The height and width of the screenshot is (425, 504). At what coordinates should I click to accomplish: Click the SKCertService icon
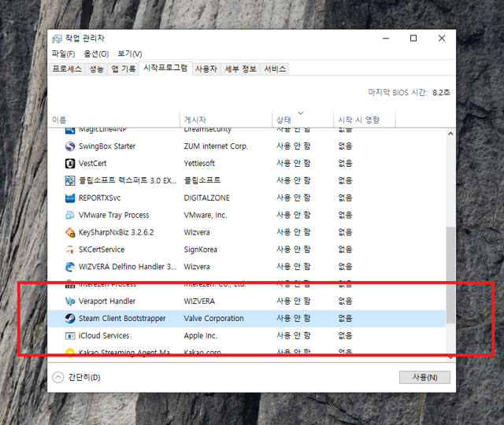(x=70, y=249)
